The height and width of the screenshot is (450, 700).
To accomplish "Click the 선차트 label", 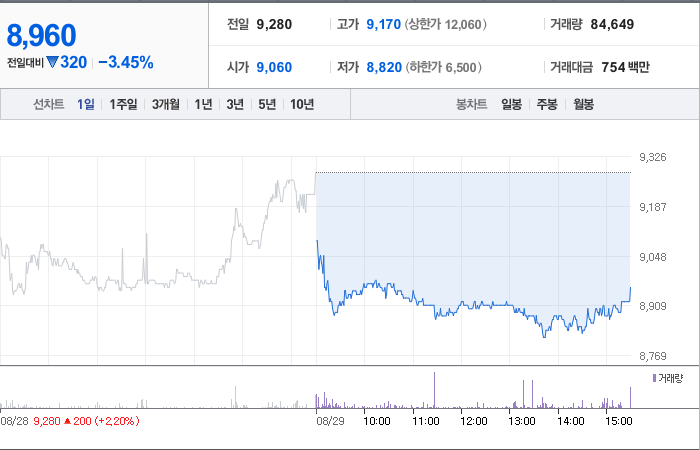I will 49,104.
